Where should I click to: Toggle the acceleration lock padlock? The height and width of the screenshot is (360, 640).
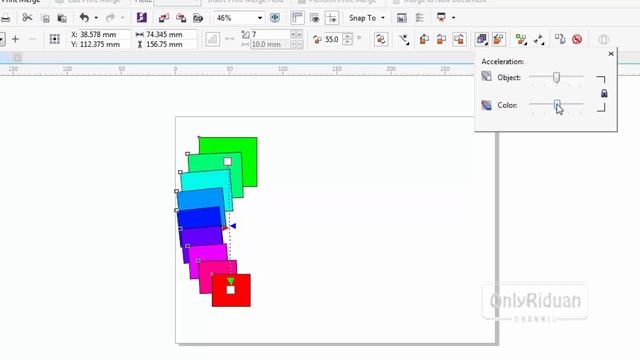pyautogui.click(x=604, y=93)
